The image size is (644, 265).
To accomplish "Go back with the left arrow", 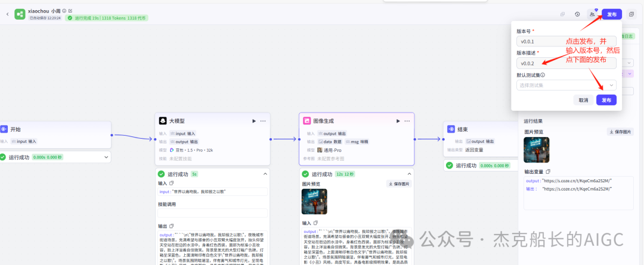I will click(7, 14).
